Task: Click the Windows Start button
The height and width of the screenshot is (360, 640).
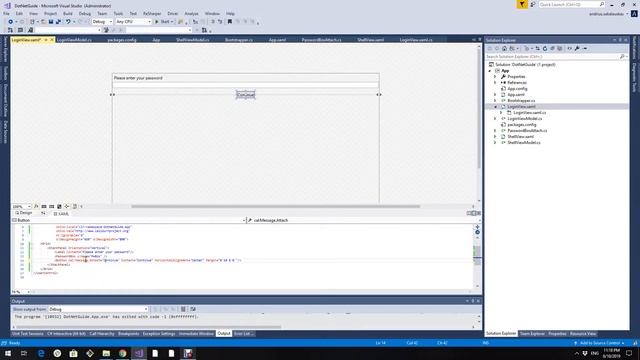Action: point(8,353)
